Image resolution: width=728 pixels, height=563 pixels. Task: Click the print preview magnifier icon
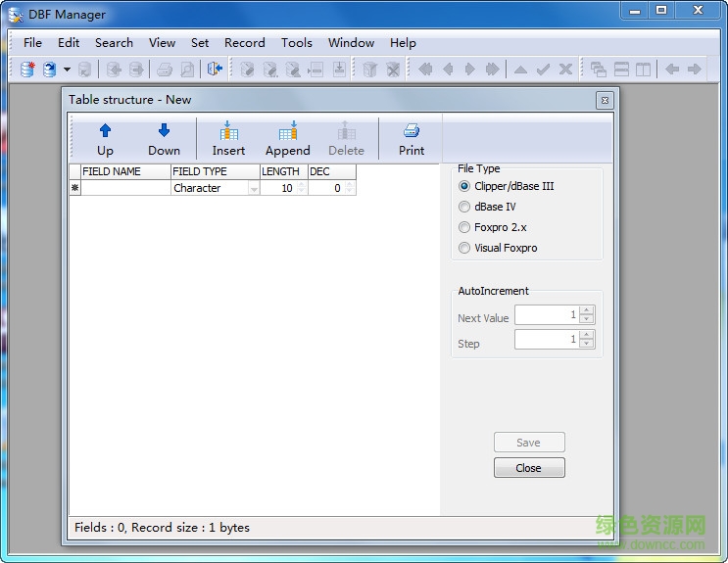tap(187, 70)
